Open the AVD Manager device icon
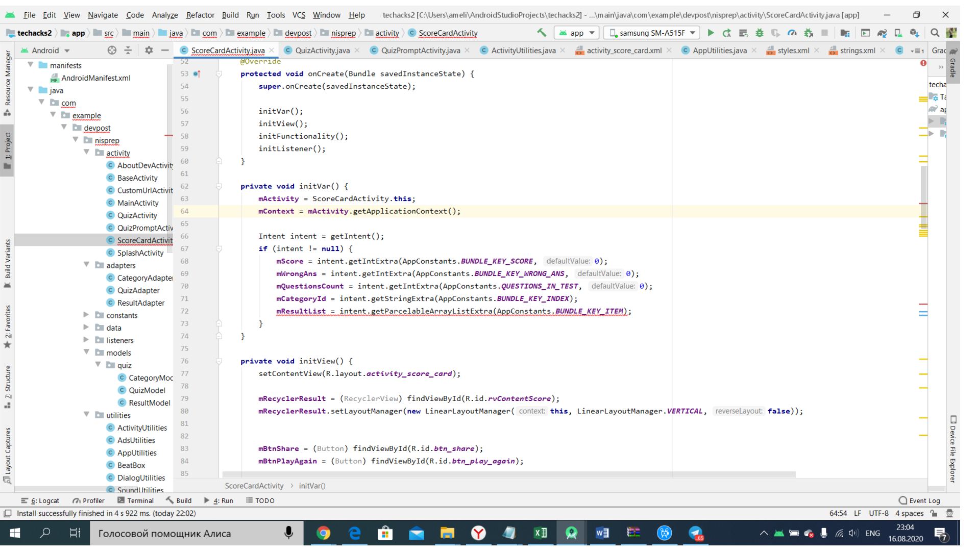This screenshot has height=551, width=980. click(898, 33)
